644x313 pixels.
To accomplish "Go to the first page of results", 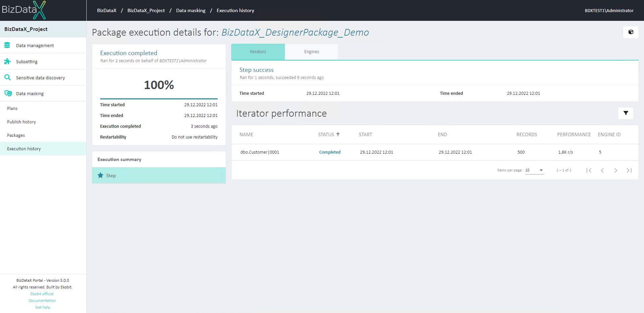I will [x=589, y=170].
